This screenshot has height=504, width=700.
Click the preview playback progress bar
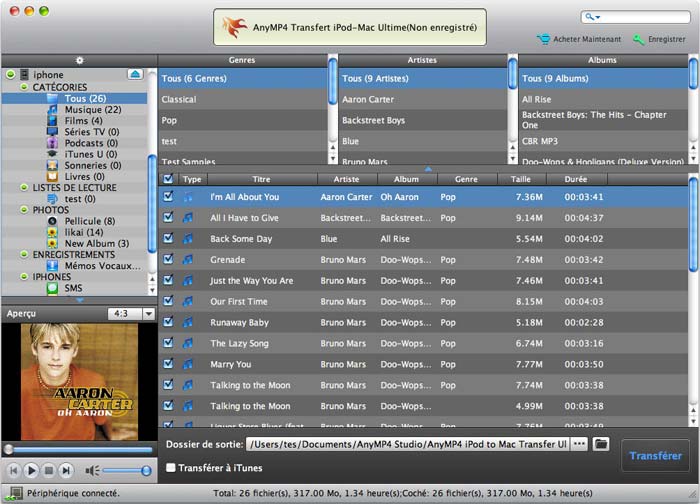(78, 449)
